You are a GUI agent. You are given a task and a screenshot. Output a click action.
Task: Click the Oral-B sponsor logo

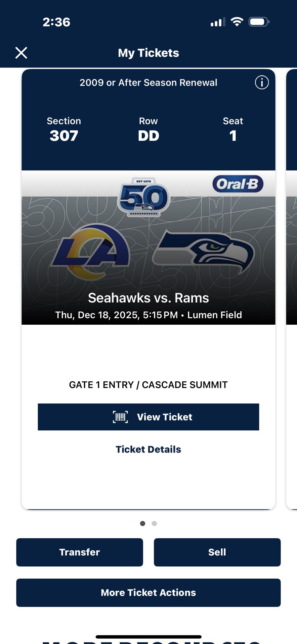(x=237, y=184)
